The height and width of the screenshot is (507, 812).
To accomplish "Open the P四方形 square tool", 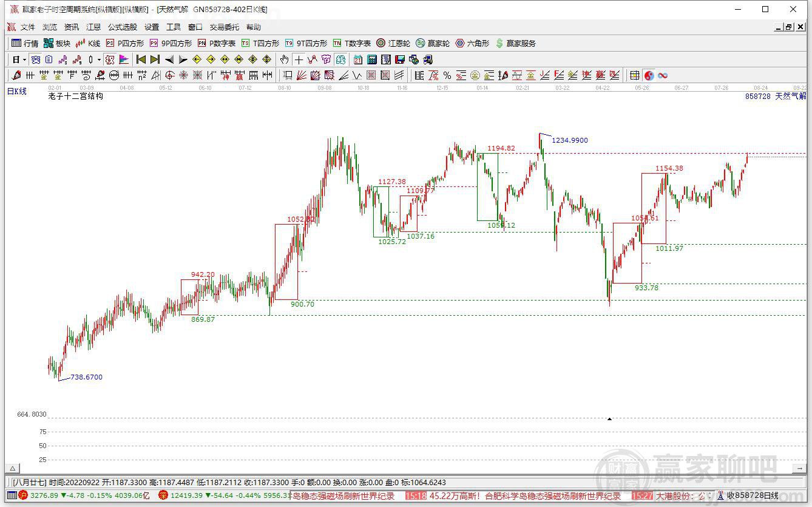I will point(125,43).
